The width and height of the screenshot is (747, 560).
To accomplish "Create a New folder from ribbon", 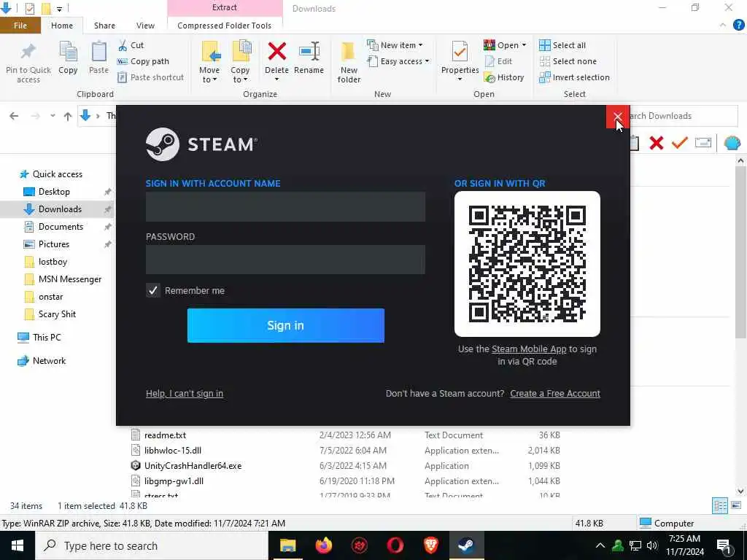I will coord(349,62).
